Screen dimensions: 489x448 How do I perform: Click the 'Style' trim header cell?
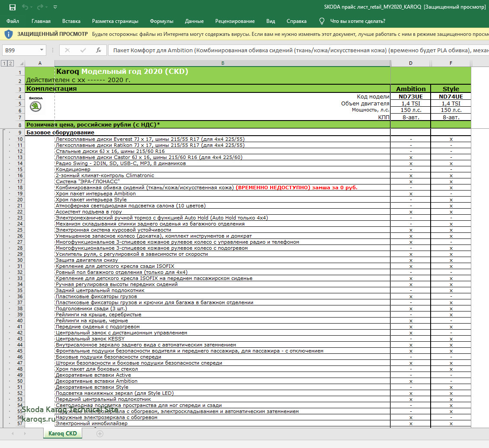(451, 89)
